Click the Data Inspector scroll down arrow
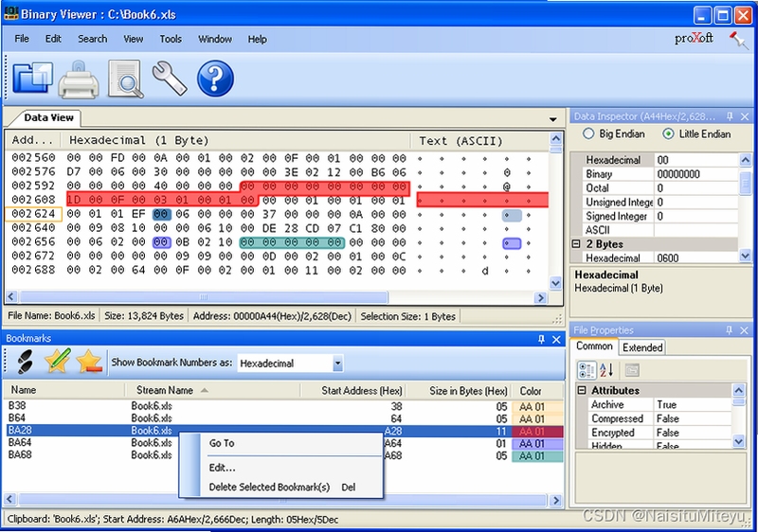 click(x=745, y=257)
